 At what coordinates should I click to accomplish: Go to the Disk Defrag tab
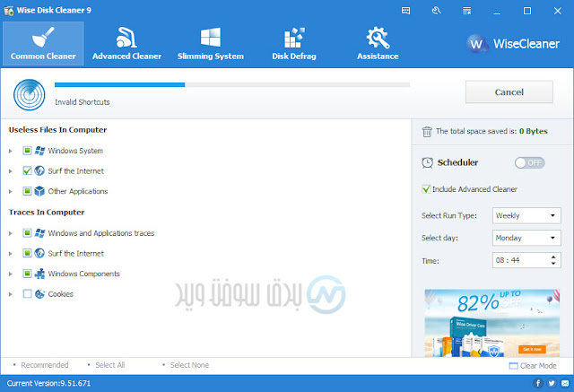click(x=294, y=44)
